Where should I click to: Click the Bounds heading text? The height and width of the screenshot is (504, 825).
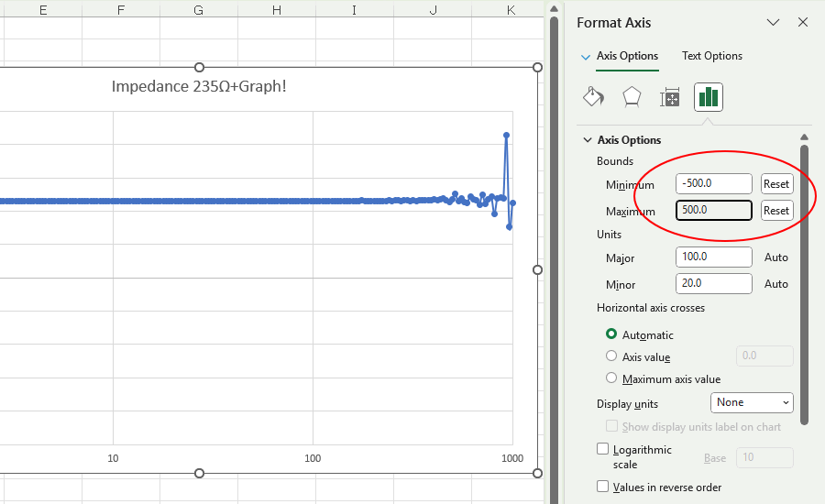pos(614,161)
